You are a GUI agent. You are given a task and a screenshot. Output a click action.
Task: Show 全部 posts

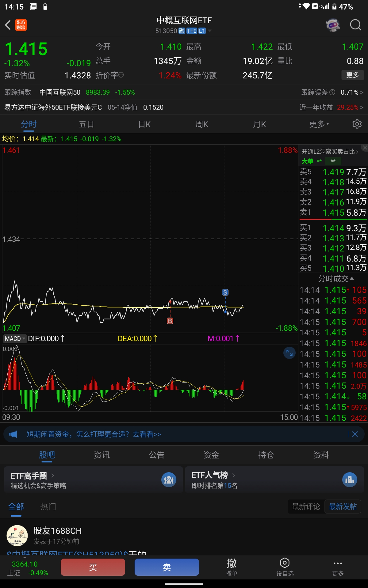click(x=16, y=507)
